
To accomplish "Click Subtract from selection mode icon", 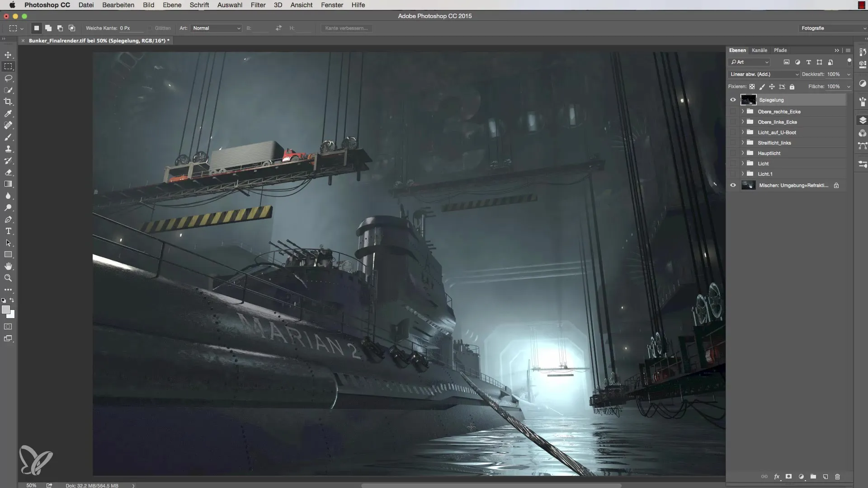I will coord(60,28).
